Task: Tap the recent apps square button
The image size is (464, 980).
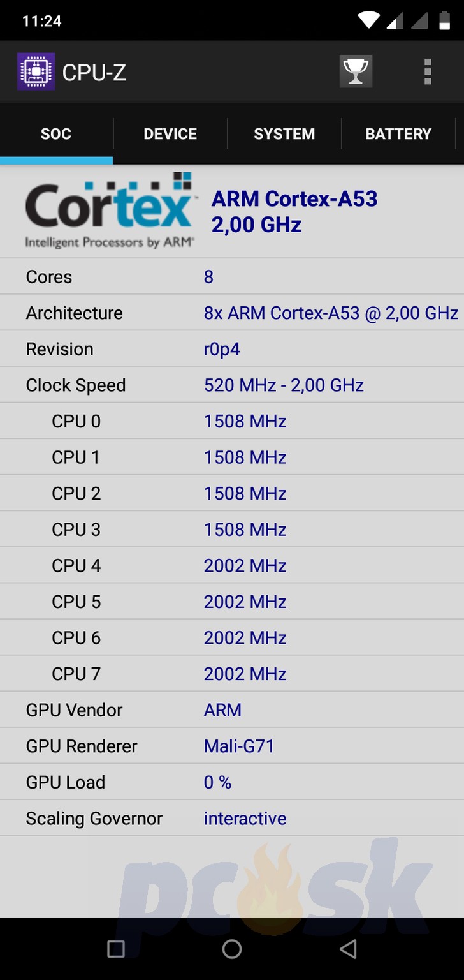Action: coord(116,949)
